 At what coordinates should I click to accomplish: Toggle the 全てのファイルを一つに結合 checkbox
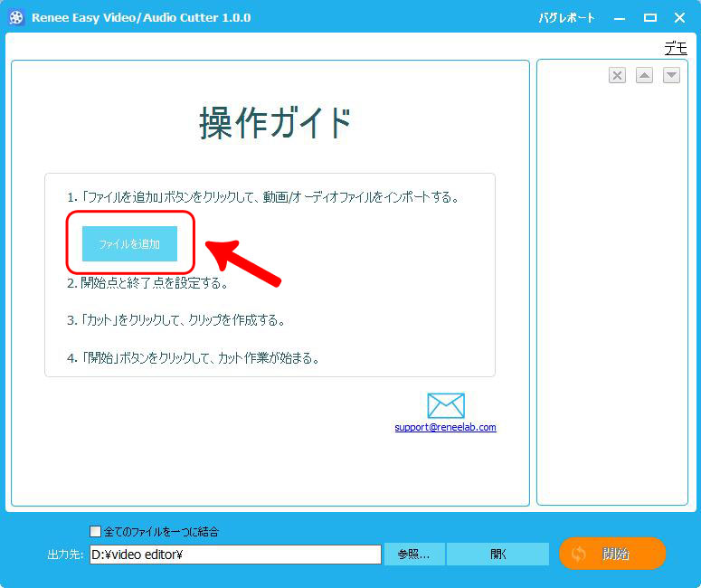tap(95, 531)
